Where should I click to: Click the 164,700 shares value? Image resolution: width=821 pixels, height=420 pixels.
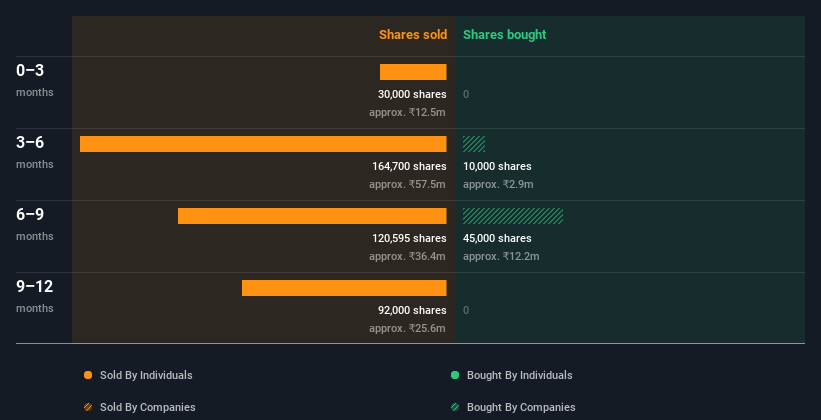click(409, 166)
